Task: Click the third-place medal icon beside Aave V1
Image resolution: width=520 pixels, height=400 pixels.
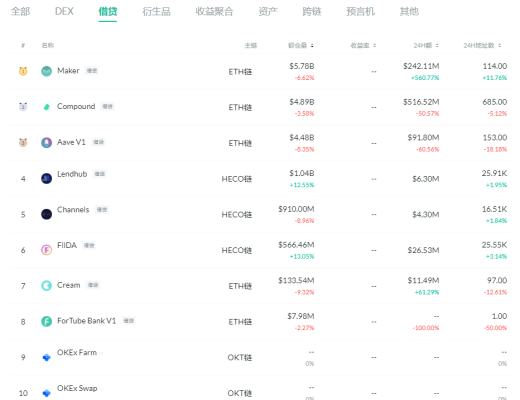Action: 23,142
